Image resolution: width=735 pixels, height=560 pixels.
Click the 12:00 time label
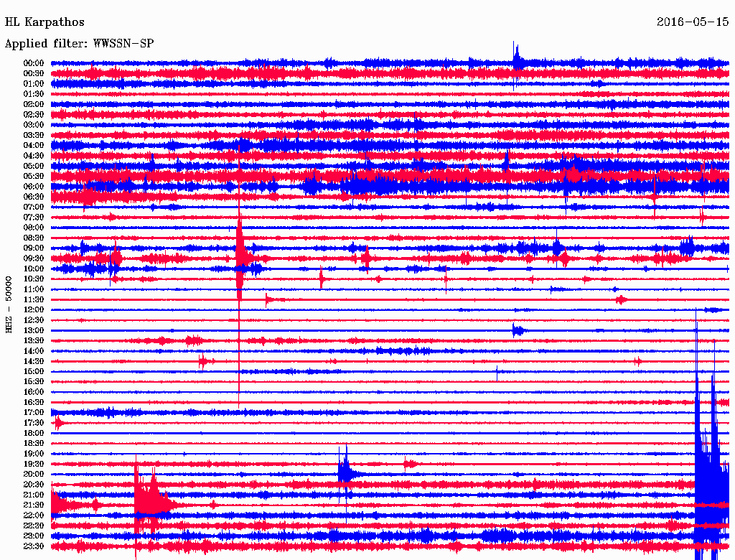point(34,310)
